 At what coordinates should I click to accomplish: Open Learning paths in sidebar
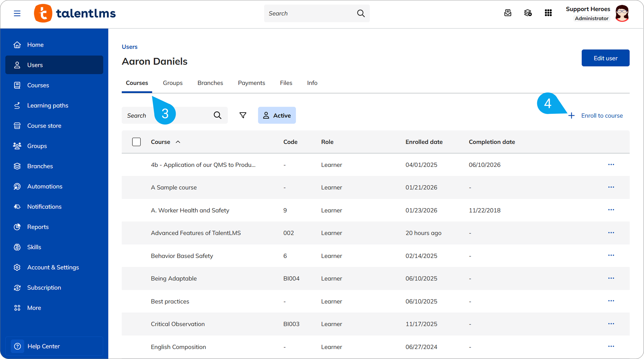[54, 105]
